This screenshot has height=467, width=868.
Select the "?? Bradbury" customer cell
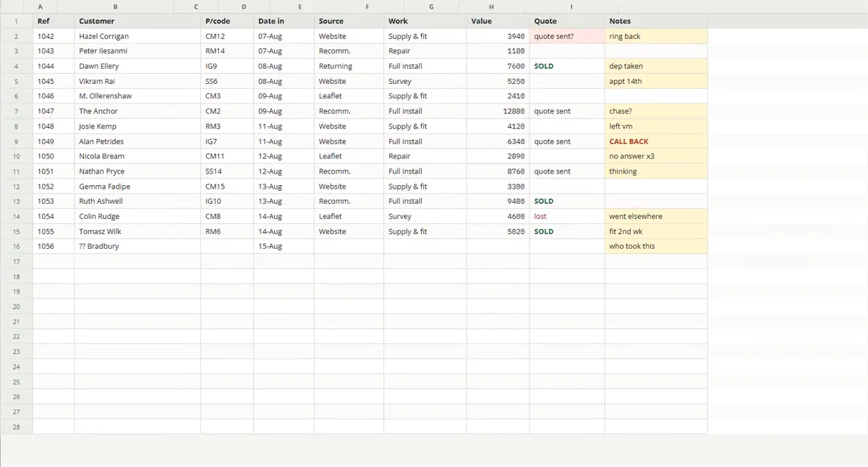pyautogui.click(x=137, y=247)
